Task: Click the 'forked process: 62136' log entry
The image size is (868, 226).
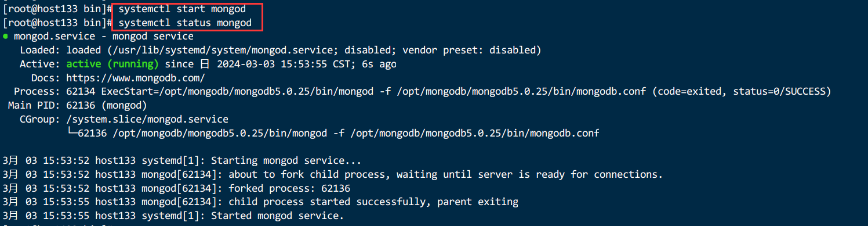Action: coord(289,189)
